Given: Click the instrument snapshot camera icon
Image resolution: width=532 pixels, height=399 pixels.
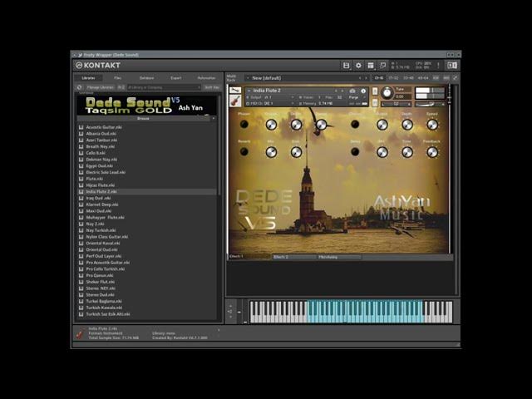Looking at the screenshot, I should (352, 91).
